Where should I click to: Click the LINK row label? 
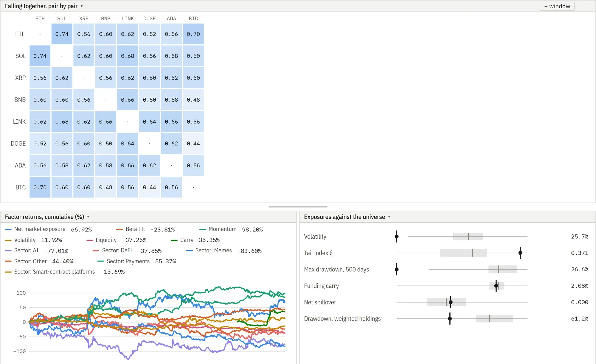click(x=19, y=122)
